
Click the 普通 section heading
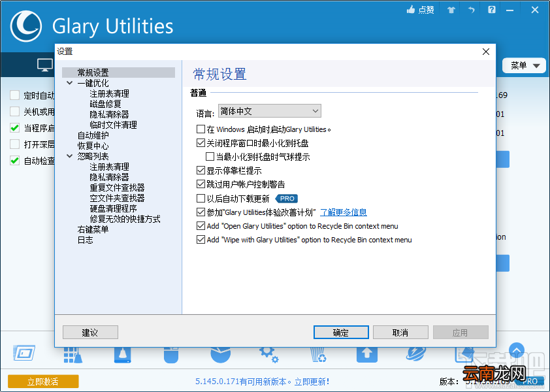pyautogui.click(x=198, y=93)
